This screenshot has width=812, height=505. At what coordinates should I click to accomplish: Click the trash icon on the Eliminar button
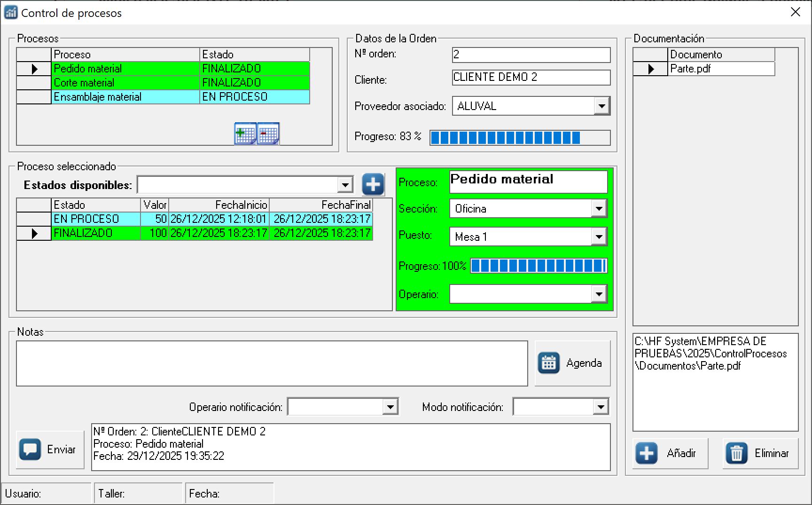coord(736,453)
